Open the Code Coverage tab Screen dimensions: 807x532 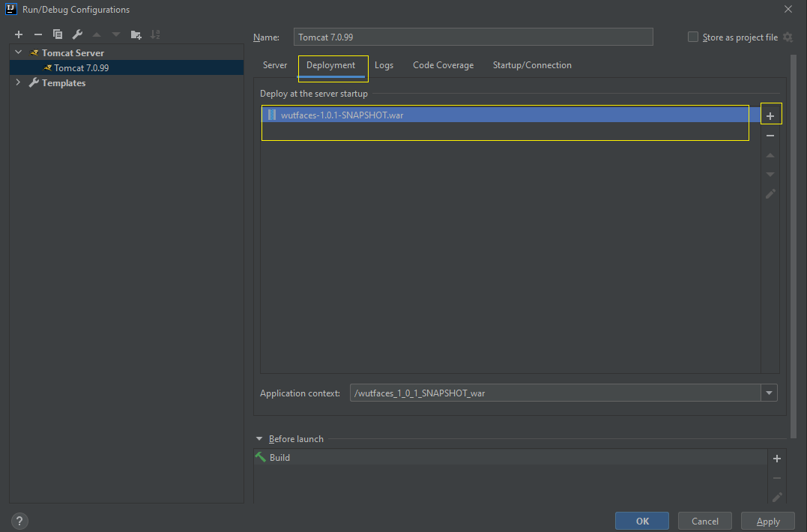(x=443, y=66)
